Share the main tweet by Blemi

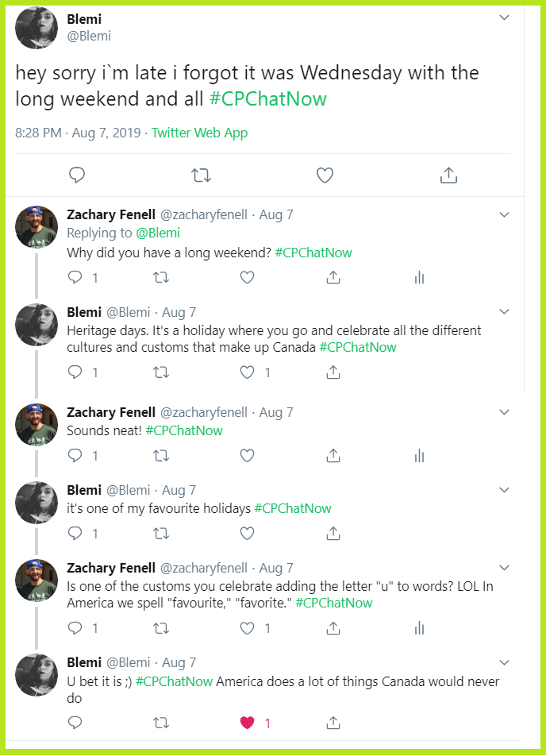(448, 175)
